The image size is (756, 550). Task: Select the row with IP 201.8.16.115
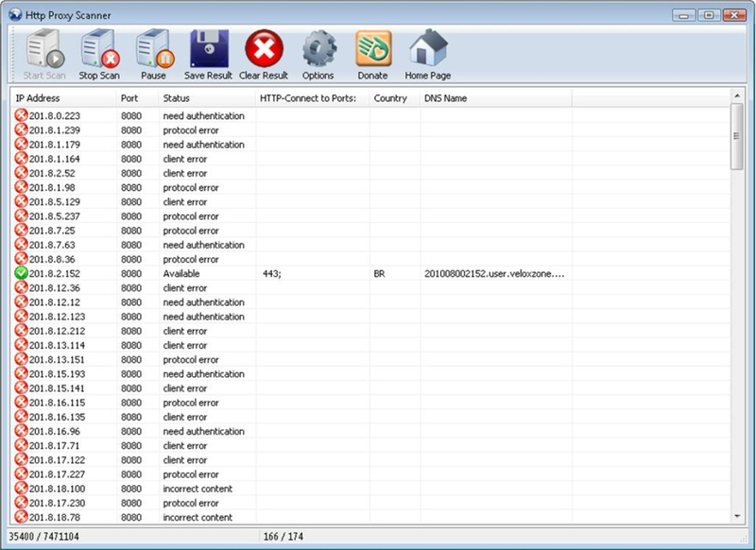[x=370, y=403]
